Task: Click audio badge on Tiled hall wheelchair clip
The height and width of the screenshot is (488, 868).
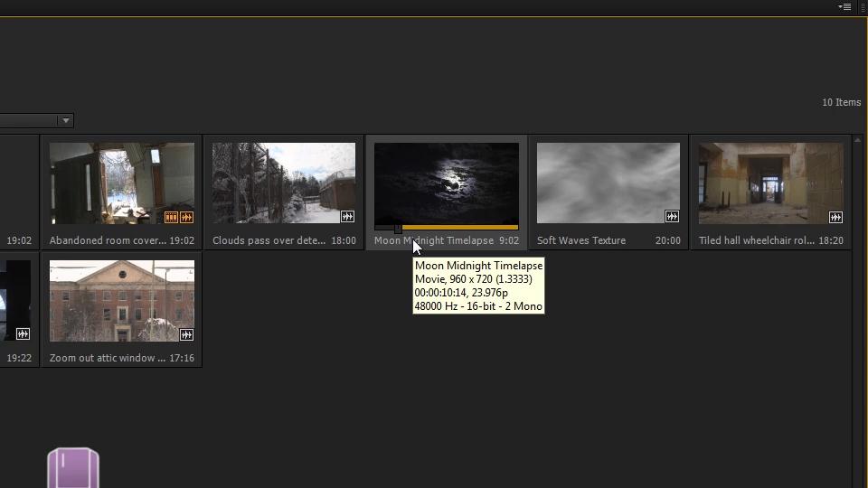Action: [835, 218]
